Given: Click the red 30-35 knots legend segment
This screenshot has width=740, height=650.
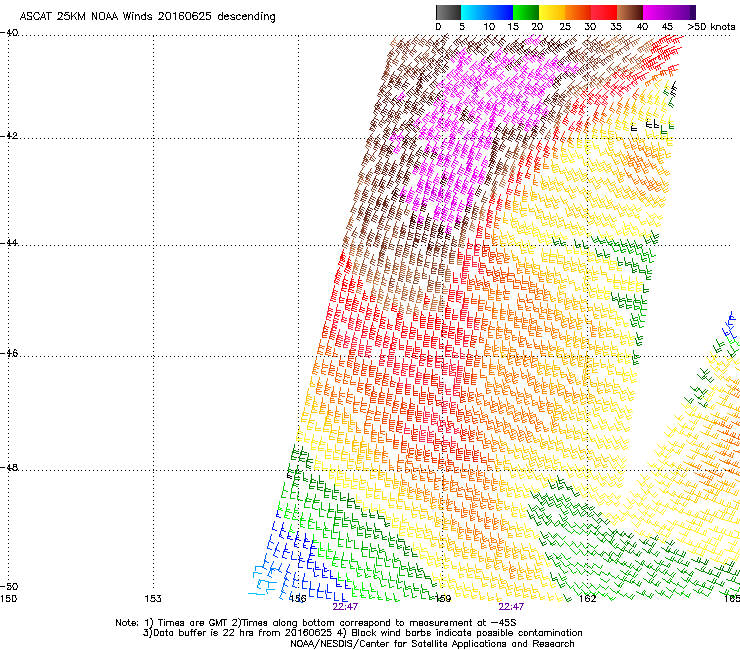Looking at the screenshot, I should (x=604, y=12).
